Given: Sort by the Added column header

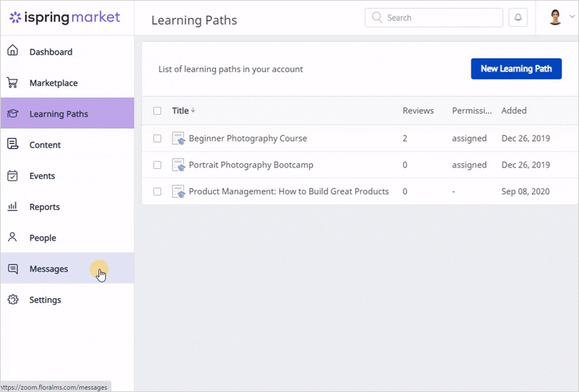Looking at the screenshot, I should (513, 110).
